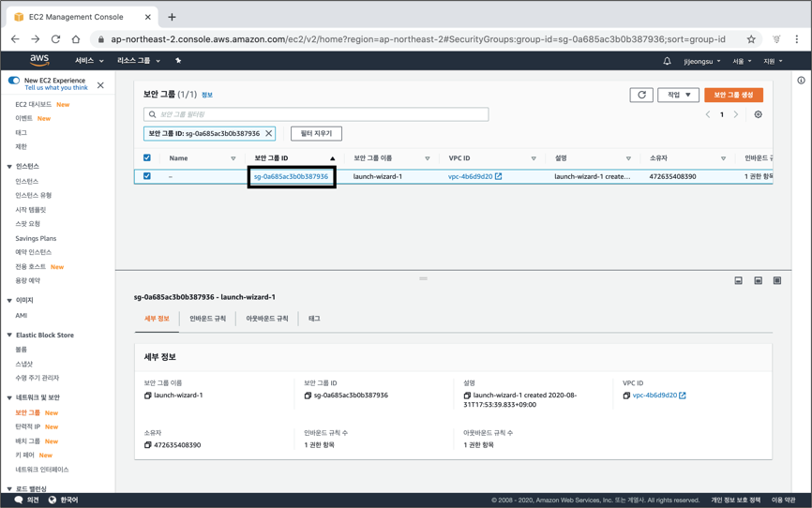Open the 이용 약관 footer link
Screen dimensions: 812x508
784,501
